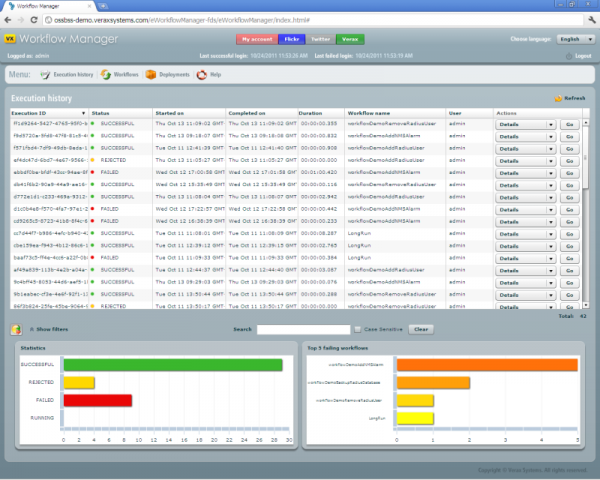Enable the Case Sensitive checkbox
Screen dimensions: 600x480
pyautogui.click(x=358, y=328)
